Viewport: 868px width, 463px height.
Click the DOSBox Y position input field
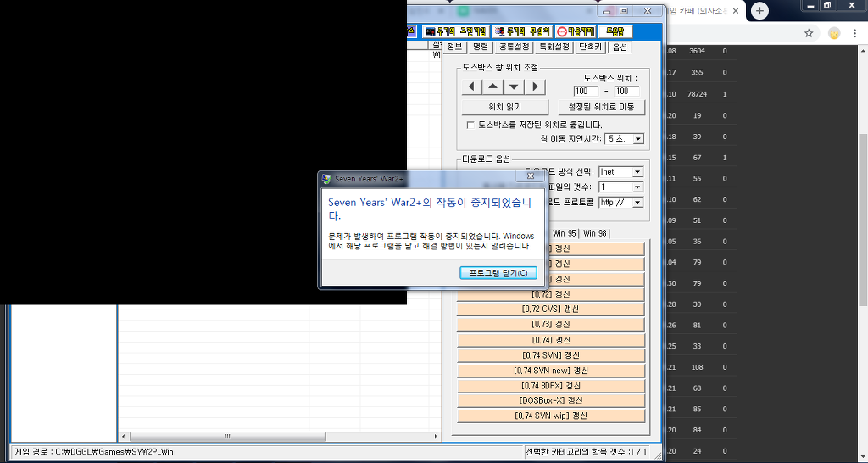pyautogui.click(x=626, y=91)
